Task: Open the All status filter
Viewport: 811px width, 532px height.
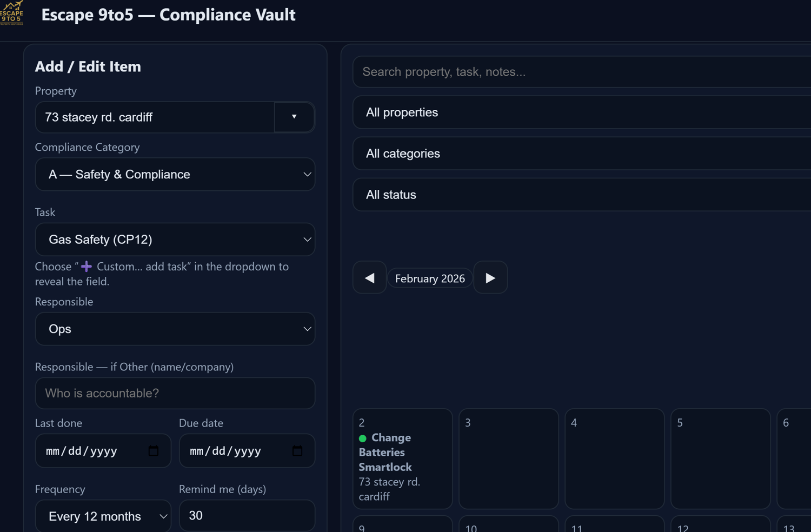Action: [x=582, y=195]
